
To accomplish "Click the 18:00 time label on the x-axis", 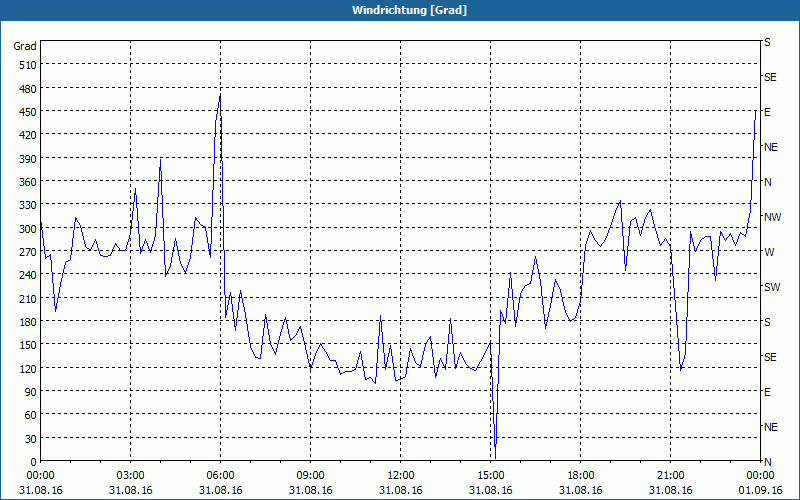I will (581, 476).
